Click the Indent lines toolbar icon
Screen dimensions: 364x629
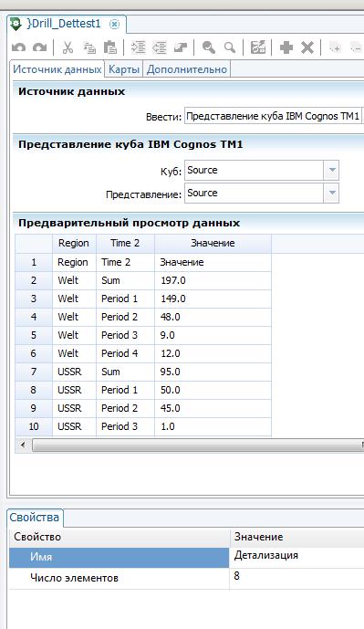pos(139,47)
